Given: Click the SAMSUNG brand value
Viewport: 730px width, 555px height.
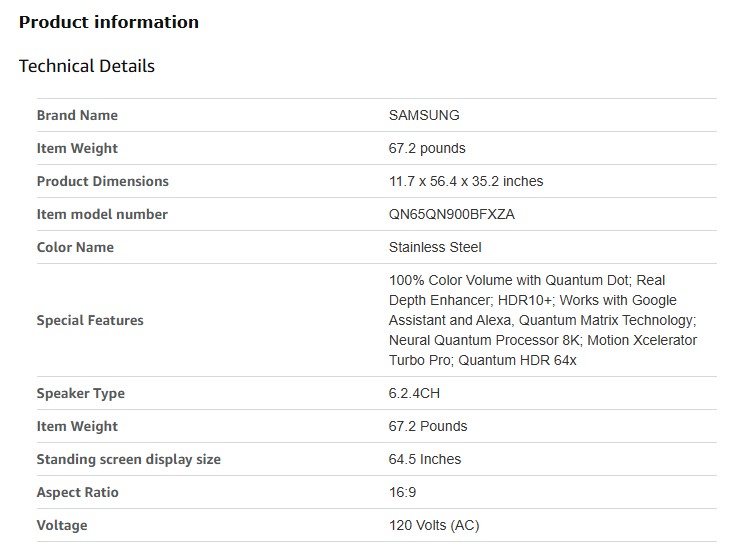Looking at the screenshot, I should click(424, 115).
